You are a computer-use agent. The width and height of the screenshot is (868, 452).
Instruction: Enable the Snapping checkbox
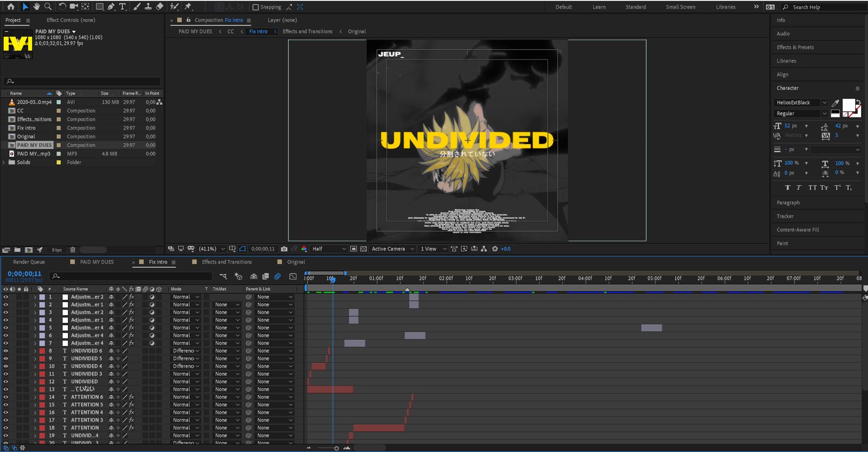pos(256,7)
